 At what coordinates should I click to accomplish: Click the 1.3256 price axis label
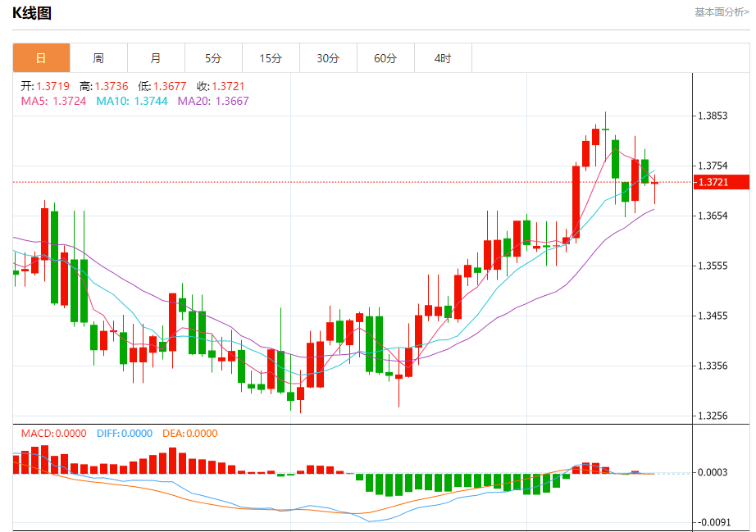point(713,416)
